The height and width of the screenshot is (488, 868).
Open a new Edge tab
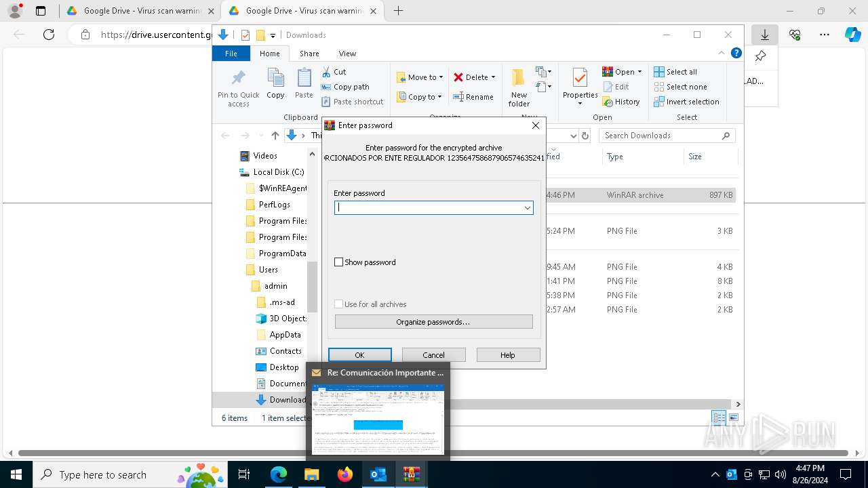(x=398, y=11)
